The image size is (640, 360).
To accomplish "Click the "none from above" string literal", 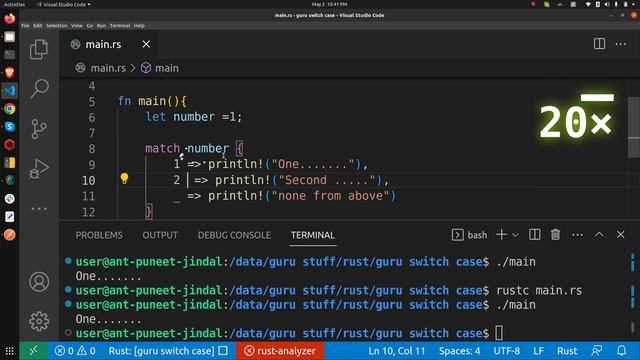I will coord(330,196).
